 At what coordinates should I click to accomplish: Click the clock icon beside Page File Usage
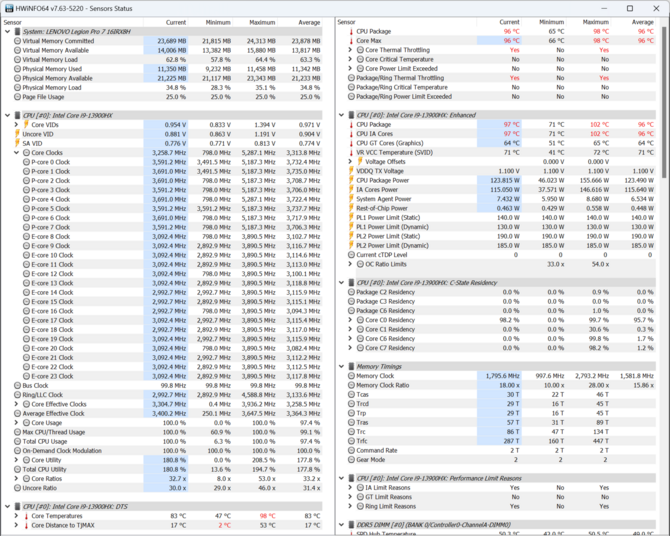pyautogui.click(x=18, y=97)
